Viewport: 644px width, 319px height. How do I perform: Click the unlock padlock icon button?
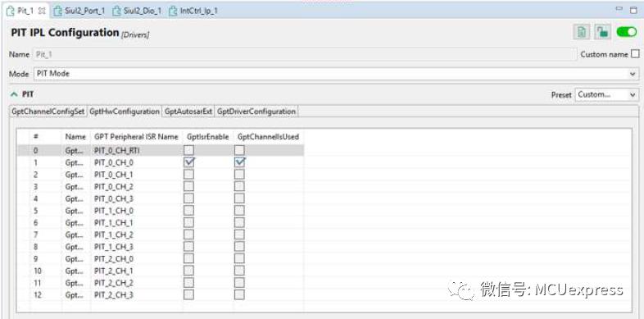click(x=602, y=32)
